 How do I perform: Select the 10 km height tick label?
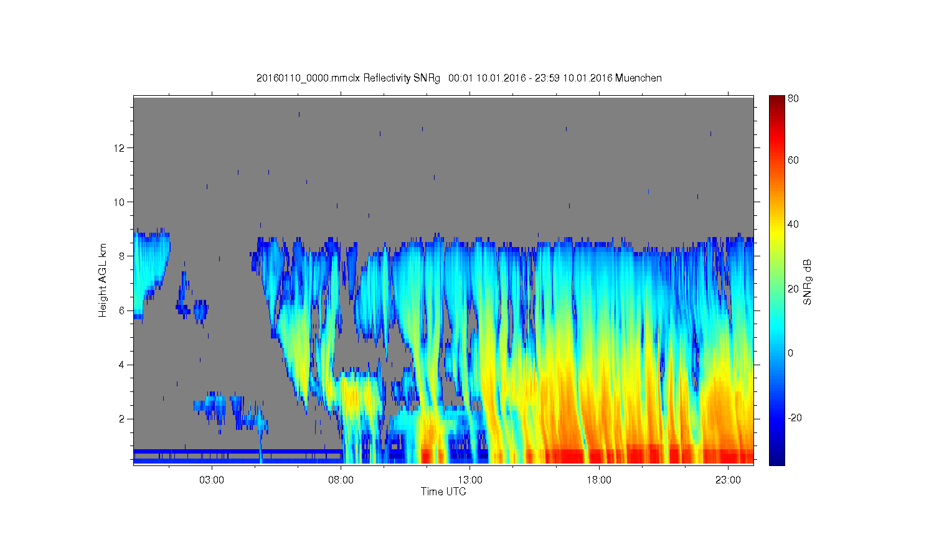click(120, 202)
